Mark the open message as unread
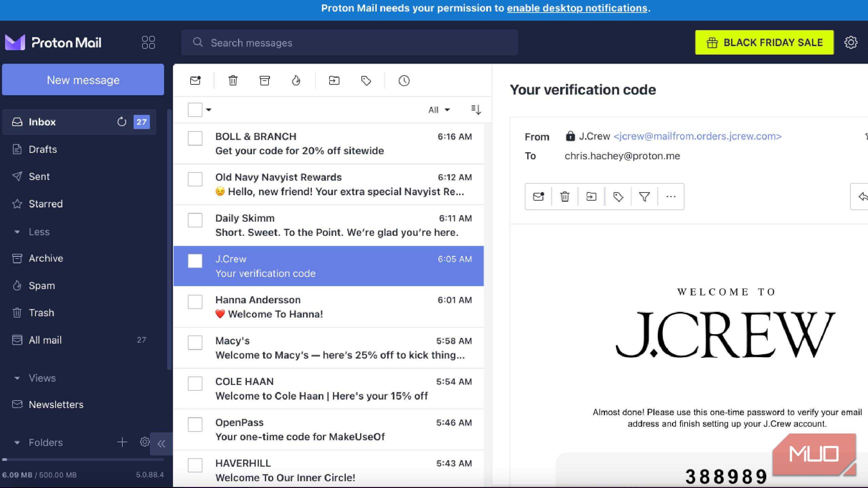 538,197
